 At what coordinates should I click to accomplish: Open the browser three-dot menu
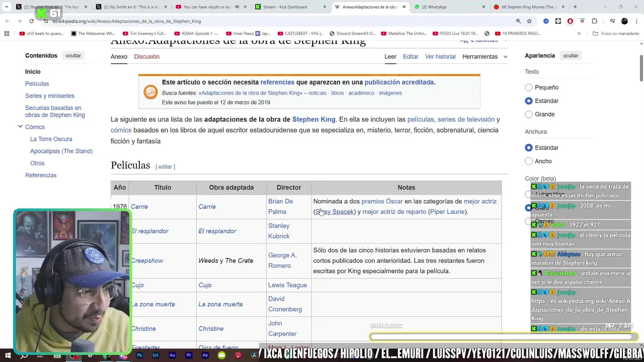(636, 21)
